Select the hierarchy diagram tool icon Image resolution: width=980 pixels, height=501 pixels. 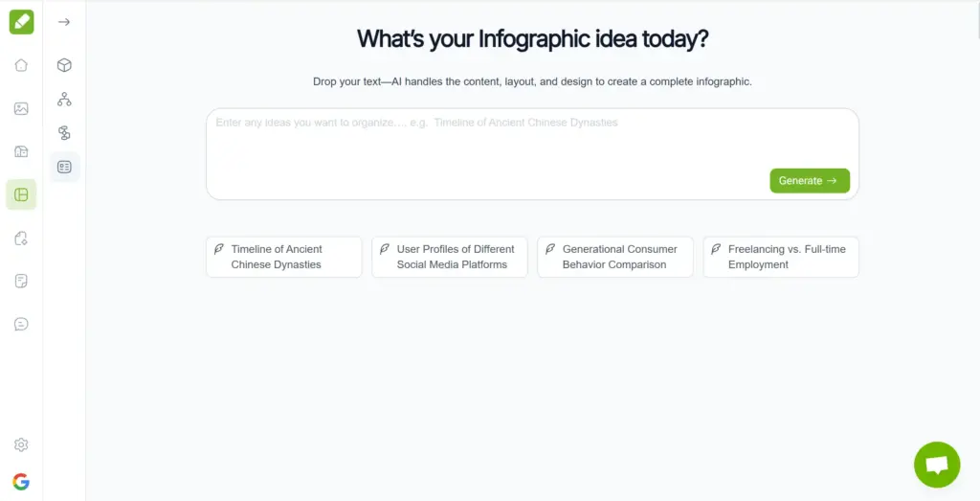(x=64, y=99)
